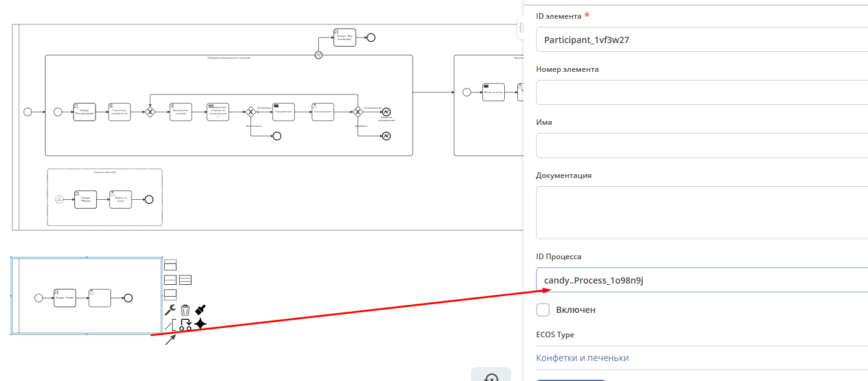The width and height of the screenshot is (868, 381).
Task: Click 'add lane above' icon
Action: pyautogui.click(x=170, y=265)
